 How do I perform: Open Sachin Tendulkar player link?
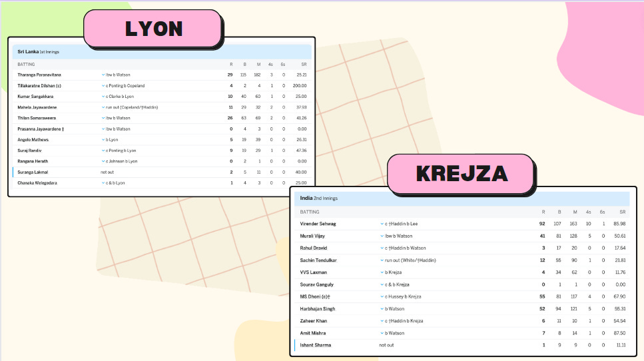pyautogui.click(x=318, y=260)
